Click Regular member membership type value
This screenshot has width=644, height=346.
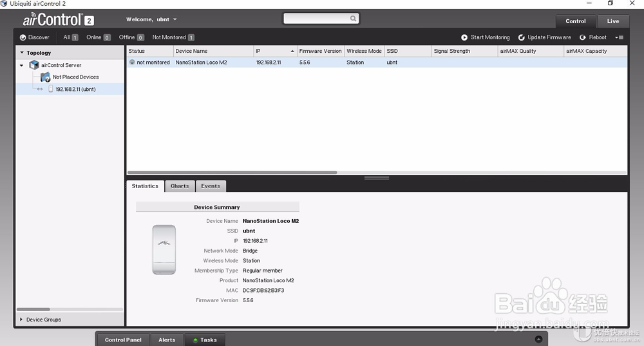[x=263, y=271]
